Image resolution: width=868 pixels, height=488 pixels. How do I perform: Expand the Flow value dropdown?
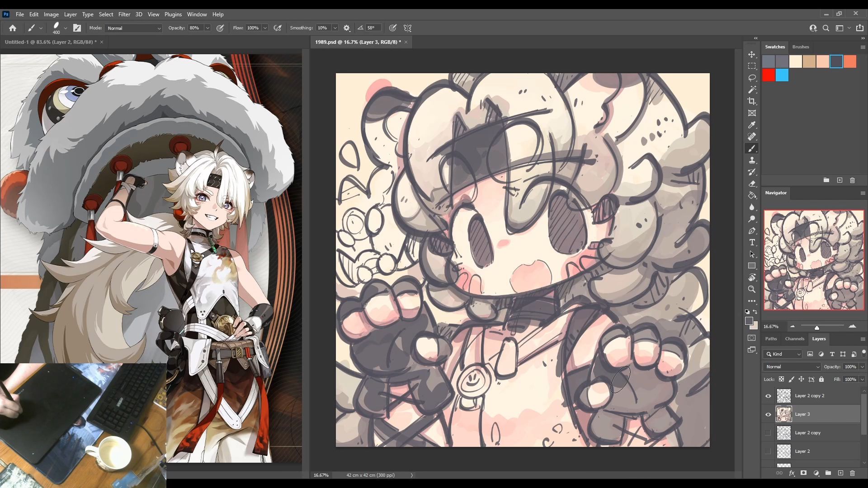coord(265,28)
